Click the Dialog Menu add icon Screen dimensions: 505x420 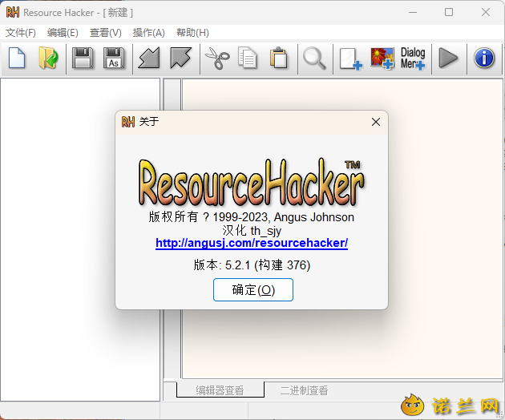[x=413, y=59]
